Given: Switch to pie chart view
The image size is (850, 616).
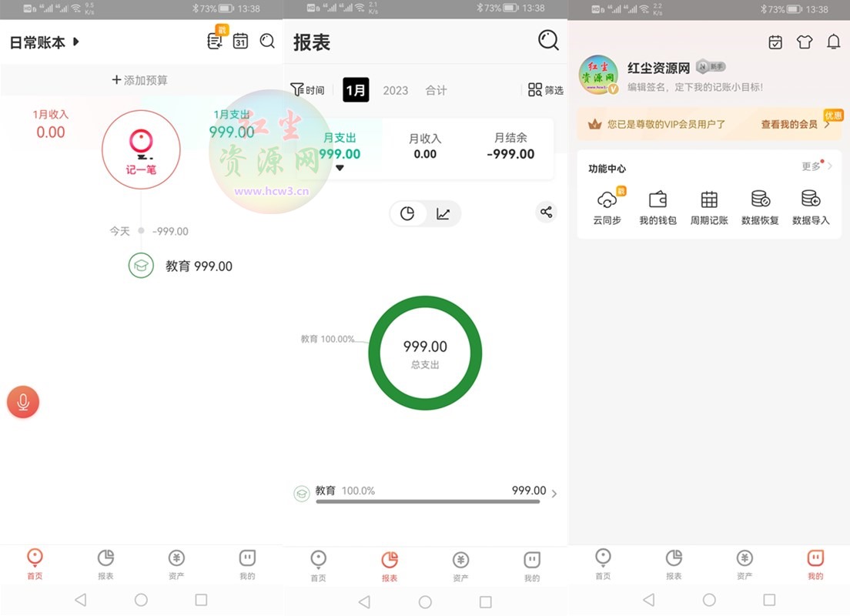Looking at the screenshot, I should (x=407, y=213).
